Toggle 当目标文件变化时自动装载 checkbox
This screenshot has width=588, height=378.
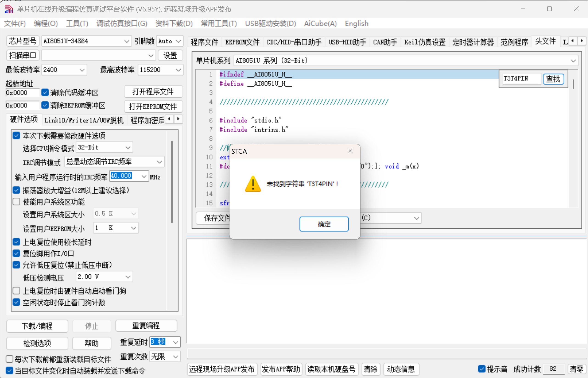tap(9, 370)
